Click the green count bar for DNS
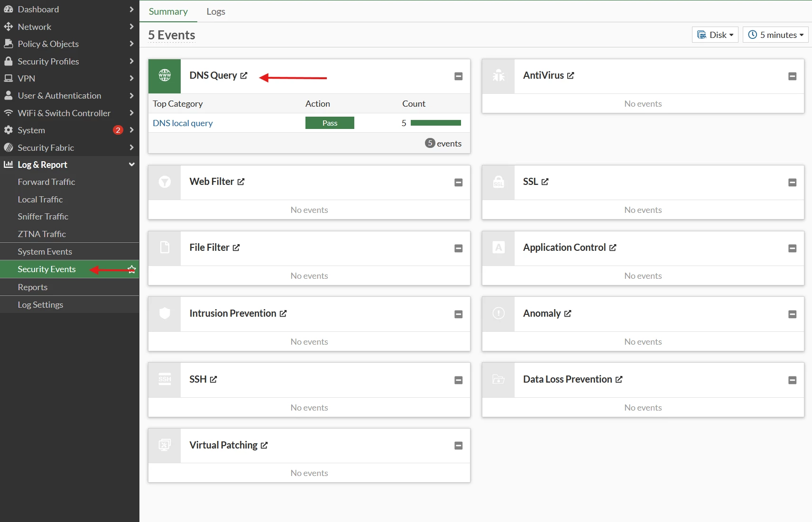 pyautogui.click(x=436, y=123)
